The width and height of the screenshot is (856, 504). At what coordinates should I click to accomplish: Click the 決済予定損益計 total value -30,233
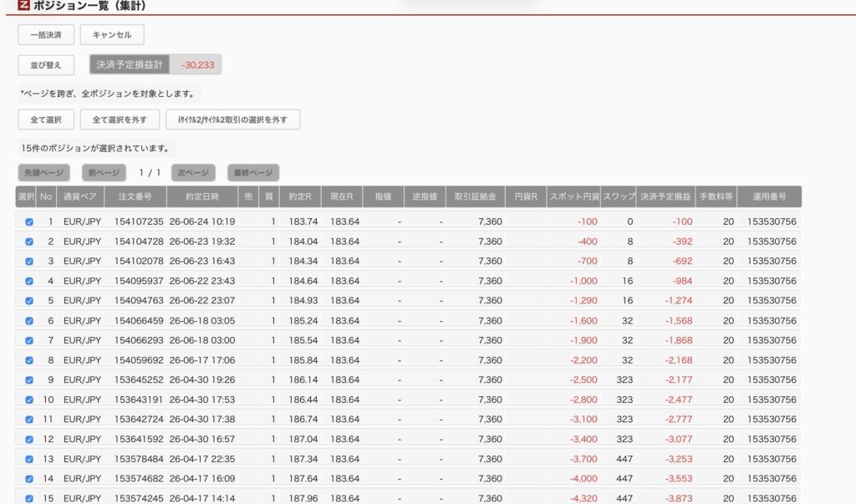[x=197, y=65]
